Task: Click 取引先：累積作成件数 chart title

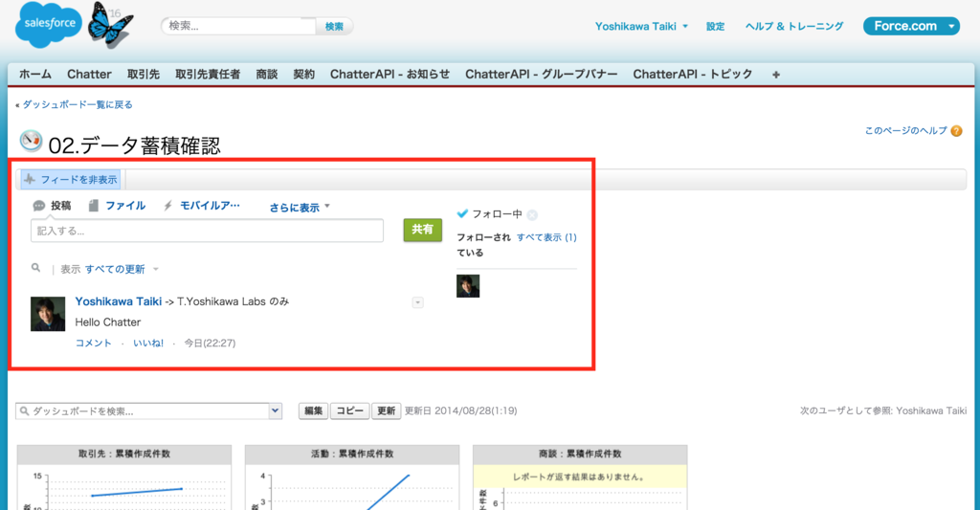Action: 124,454
